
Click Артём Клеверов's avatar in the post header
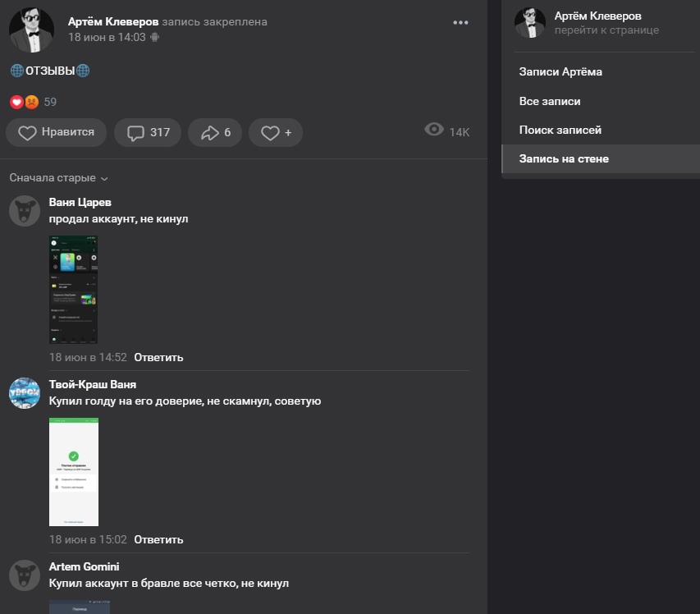click(32, 30)
